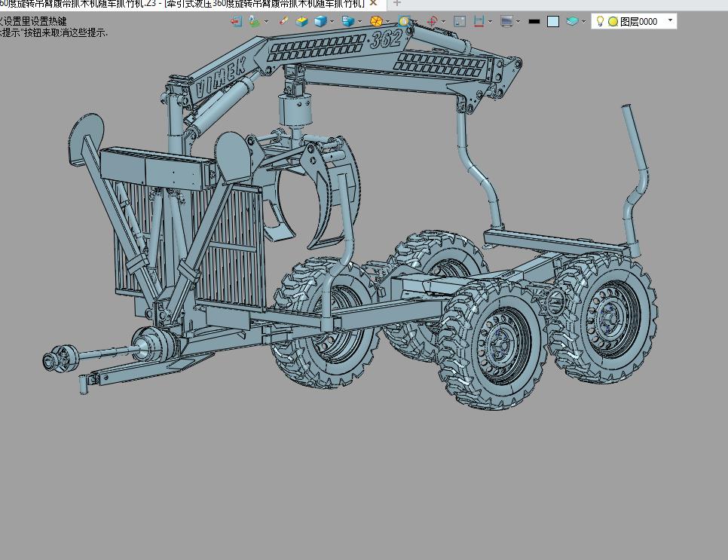This screenshot has height=560, width=728.
Task: Click the red crosshair target icon
Action: (x=433, y=21)
